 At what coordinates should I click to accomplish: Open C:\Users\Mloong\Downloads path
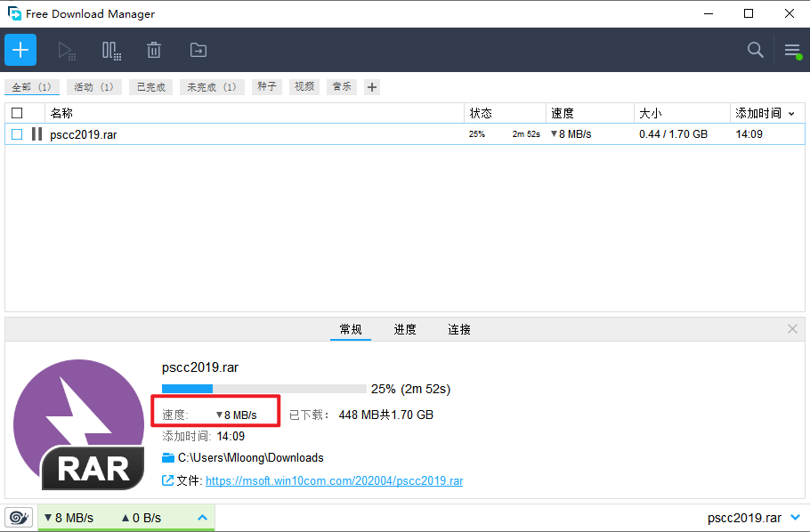pyautogui.click(x=250, y=457)
